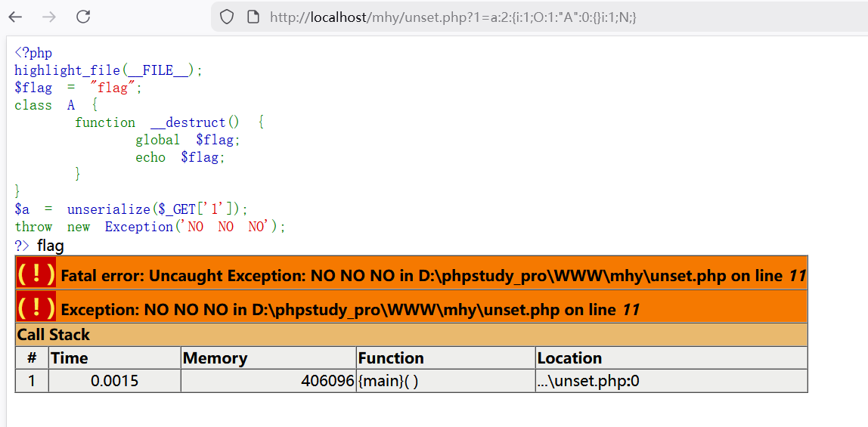The width and height of the screenshot is (868, 427).
Task: Click the ...\unset.php:0 location cell
Action: click(x=671, y=381)
